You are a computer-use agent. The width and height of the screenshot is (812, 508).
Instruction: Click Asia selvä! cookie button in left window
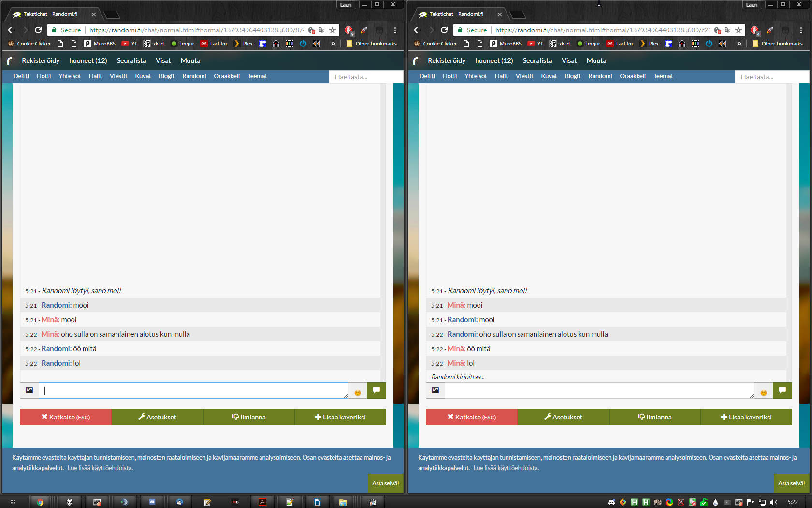385,483
